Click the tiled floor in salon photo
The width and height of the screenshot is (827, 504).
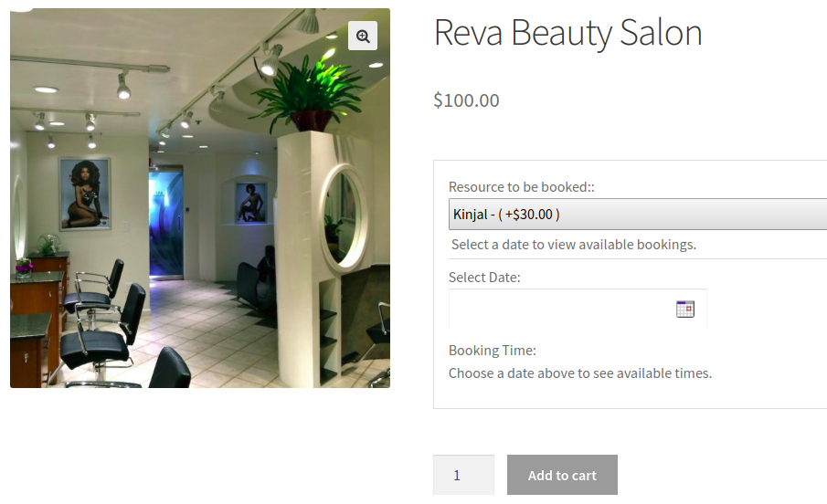pyautogui.click(x=219, y=338)
